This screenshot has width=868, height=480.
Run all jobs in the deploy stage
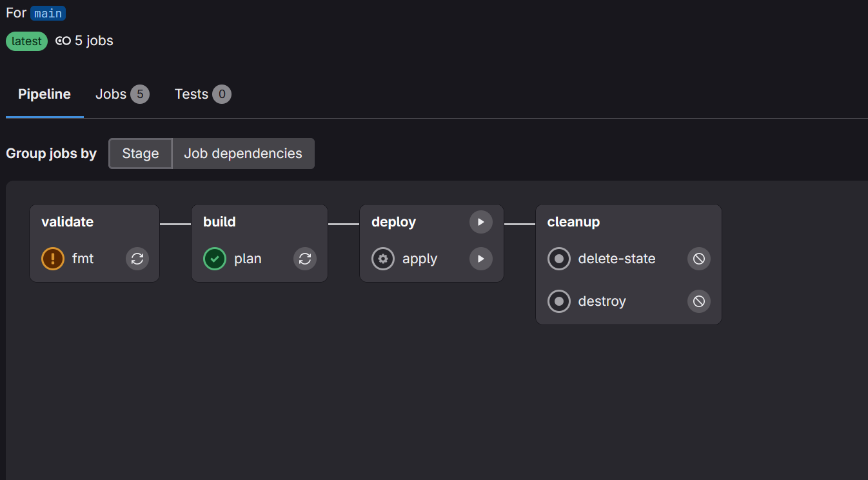[x=480, y=221]
